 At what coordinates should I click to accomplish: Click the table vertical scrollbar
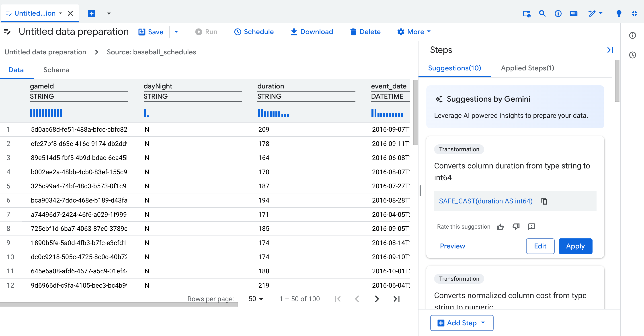pyautogui.click(x=415, y=112)
